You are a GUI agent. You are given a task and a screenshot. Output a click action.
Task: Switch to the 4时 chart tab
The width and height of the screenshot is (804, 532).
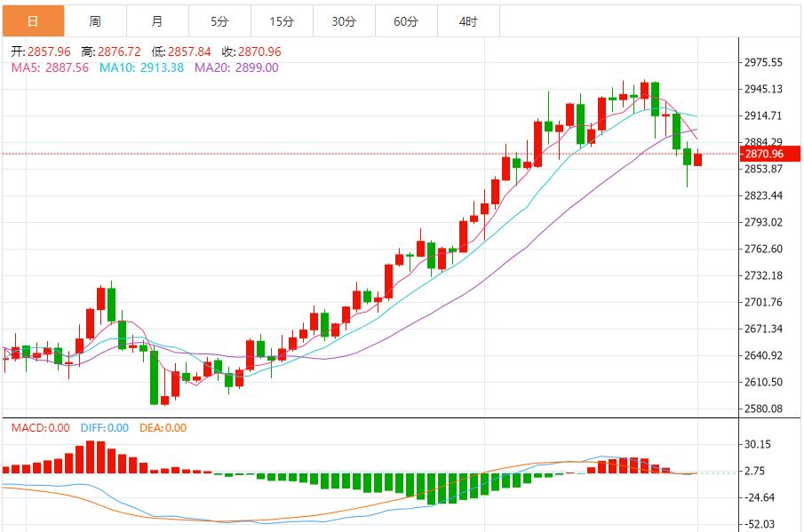pyautogui.click(x=468, y=21)
